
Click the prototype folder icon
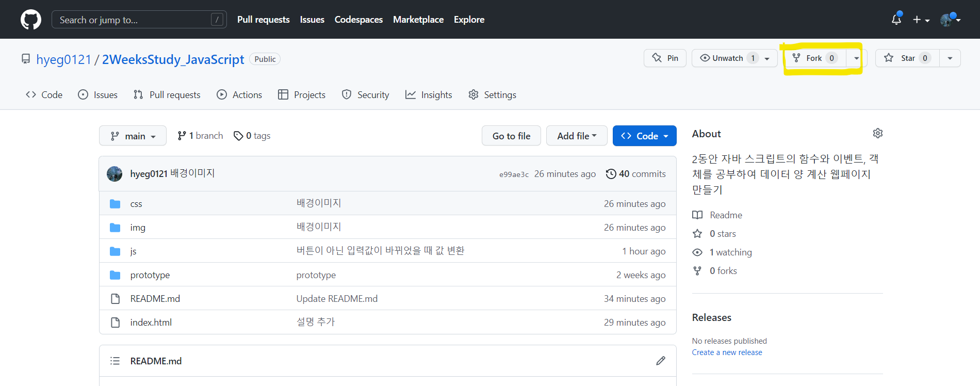115,275
